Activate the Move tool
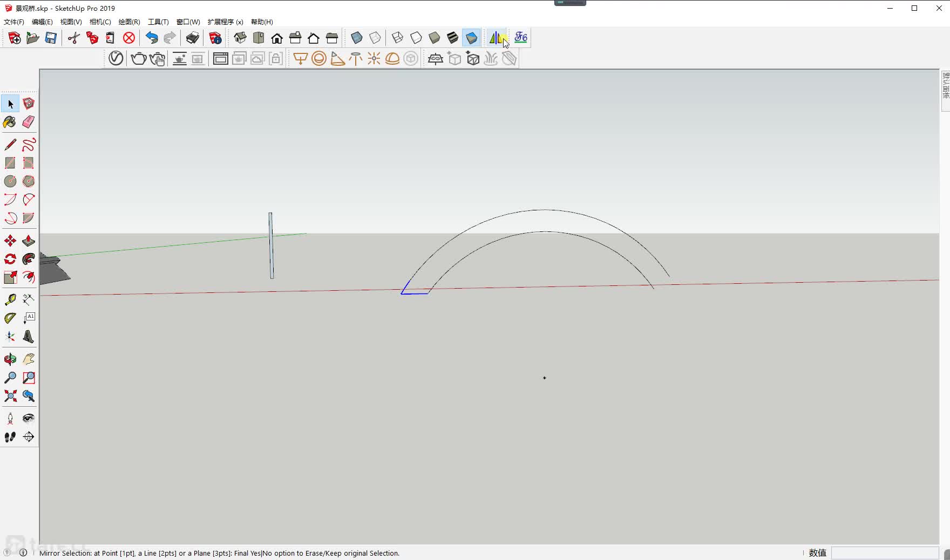The image size is (950, 560). click(10, 241)
